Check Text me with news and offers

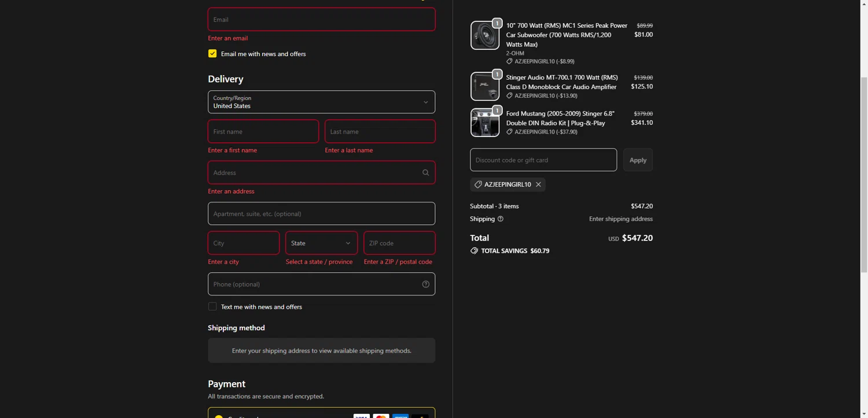[x=212, y=306]
